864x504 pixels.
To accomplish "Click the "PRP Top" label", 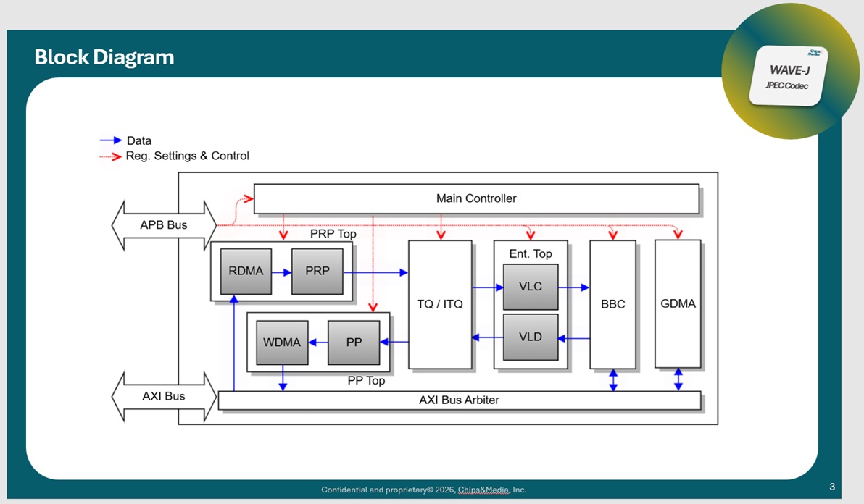I will (x=333, y=234).
